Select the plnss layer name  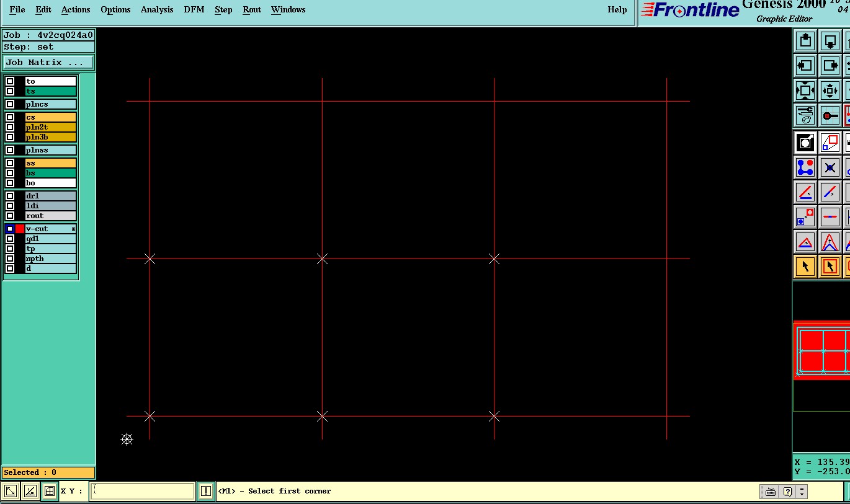pyautogui.click(x=51, y=150)
